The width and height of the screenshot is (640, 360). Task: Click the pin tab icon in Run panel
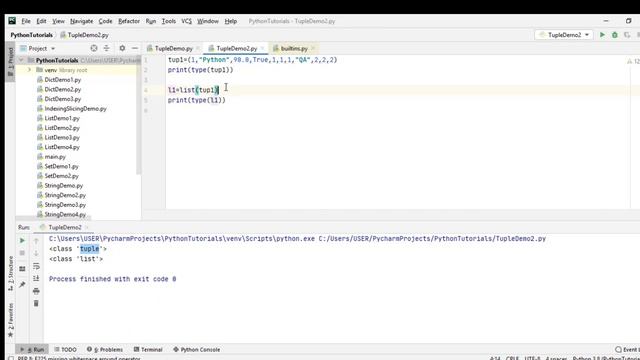22,284
